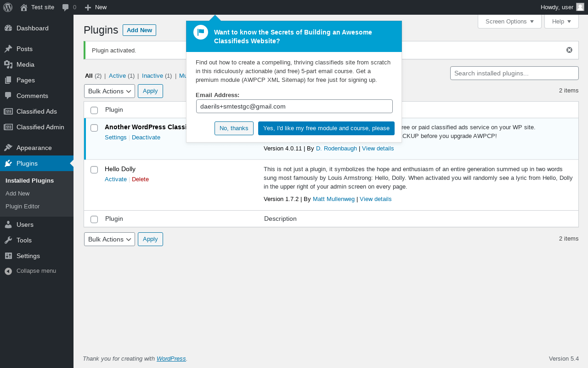Click the Dashboard gauge icon

point(8,28)
